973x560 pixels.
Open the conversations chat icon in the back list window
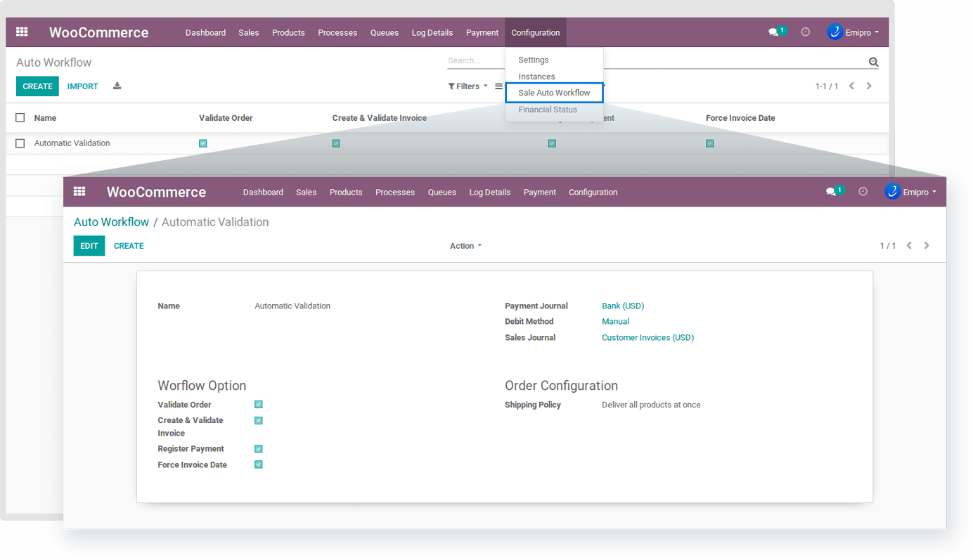pyautogui.click(x=773, y=32)
